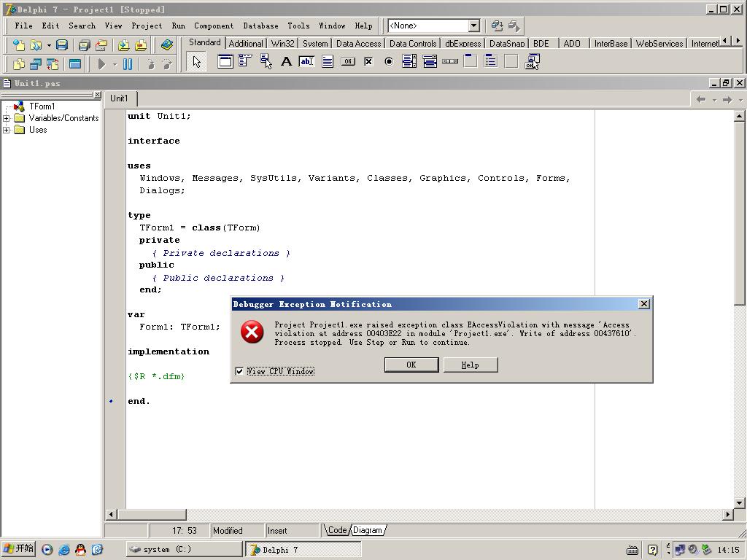This screenshot has width=747, height=560.
Task: Open the <None> desktop layout dropdown
Action: tap(473, 26)
